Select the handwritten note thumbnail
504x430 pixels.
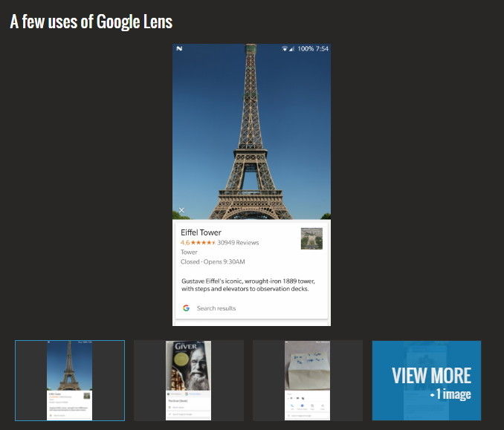pyautogui.click(x=308, y=380)
